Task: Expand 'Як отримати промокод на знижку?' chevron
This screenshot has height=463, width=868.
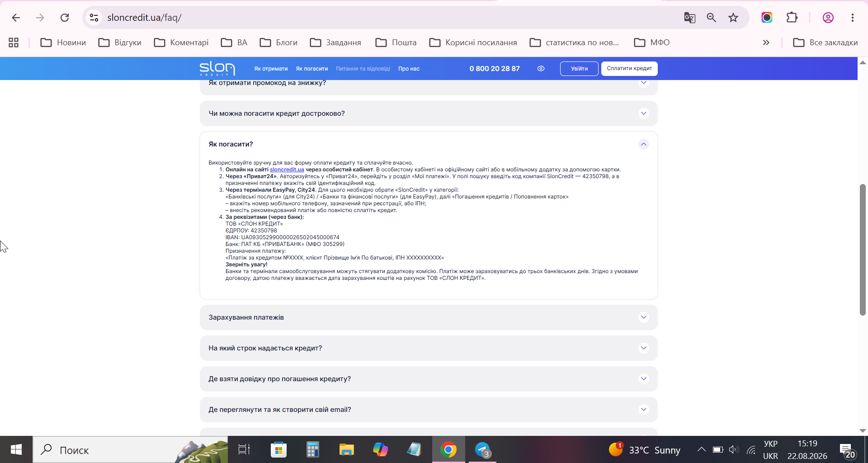Action: coord(643,83)
